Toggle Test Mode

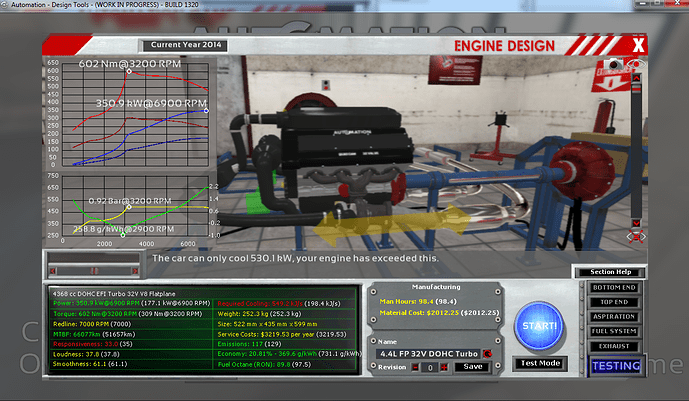539,363
